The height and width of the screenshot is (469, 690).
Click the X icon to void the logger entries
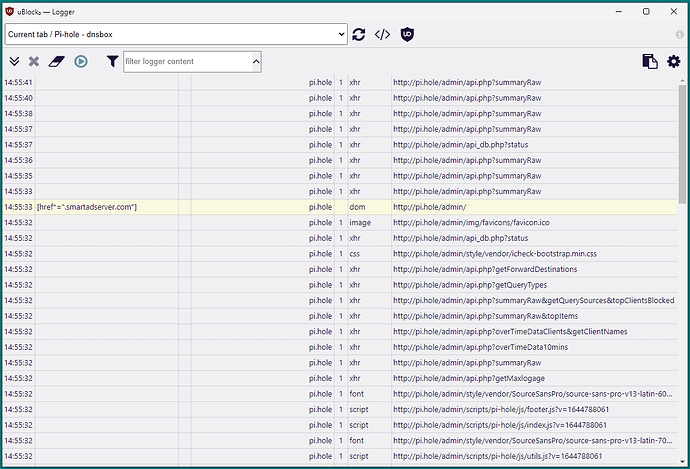[34, 61]
